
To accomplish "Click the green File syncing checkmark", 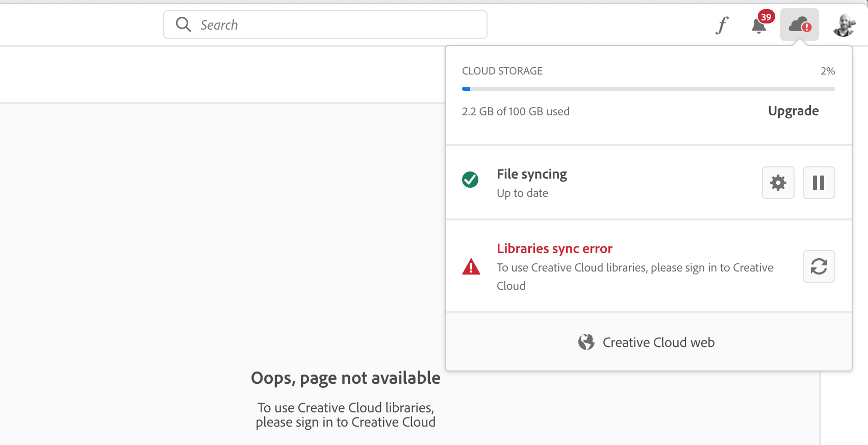I will [470, 180].
